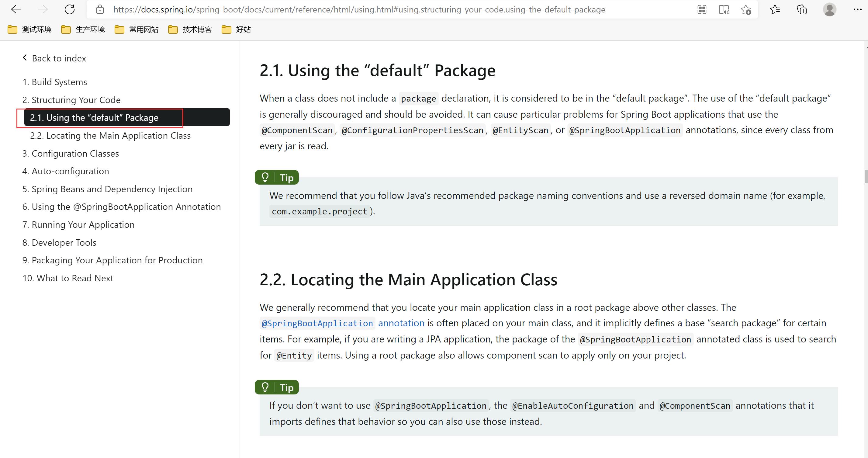Screen dimensions: 868x458
Task: Open the browser settings ellipsis menu
Action: 857,9
